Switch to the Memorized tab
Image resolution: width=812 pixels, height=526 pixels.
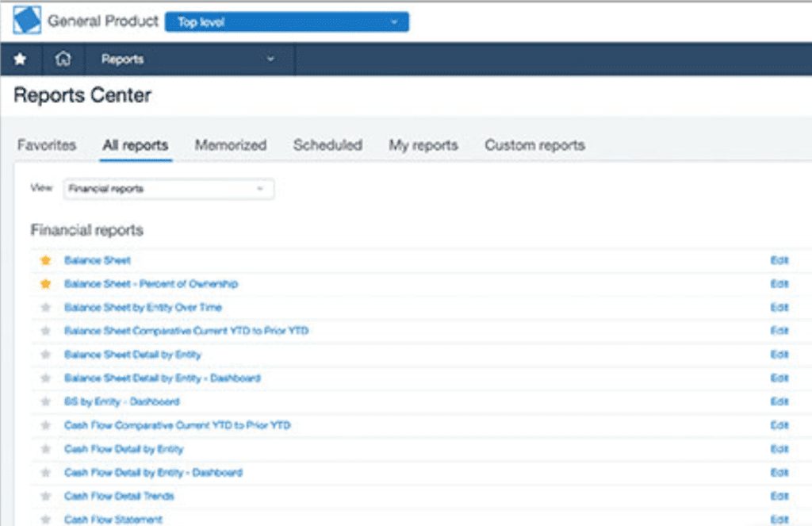pos(230,145)
